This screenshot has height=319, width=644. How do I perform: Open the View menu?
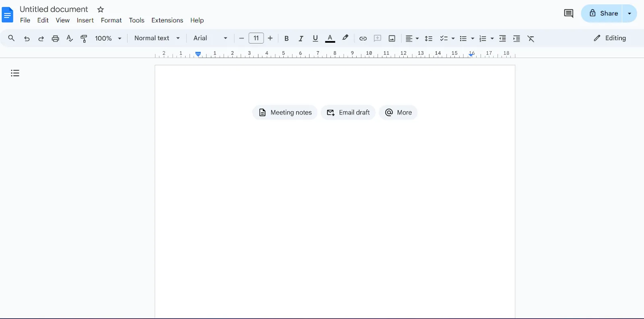point(62,20)
